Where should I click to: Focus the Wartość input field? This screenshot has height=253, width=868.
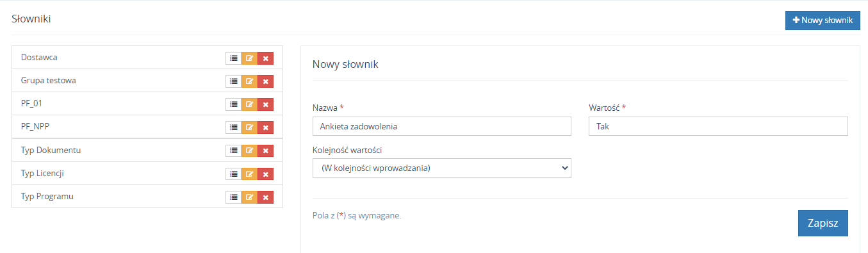coord(718,126)
